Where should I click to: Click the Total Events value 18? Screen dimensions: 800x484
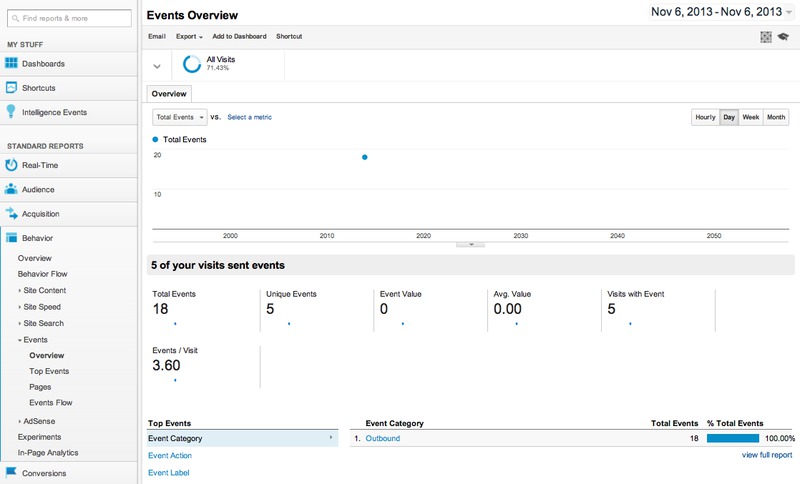pyautogui.click(x=160, y=309)
